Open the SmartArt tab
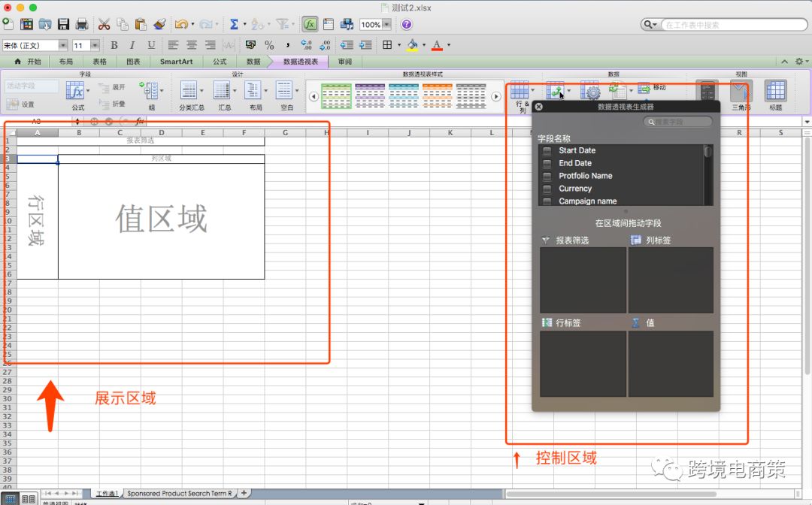 pyautogui.click(x=176, y=62)
